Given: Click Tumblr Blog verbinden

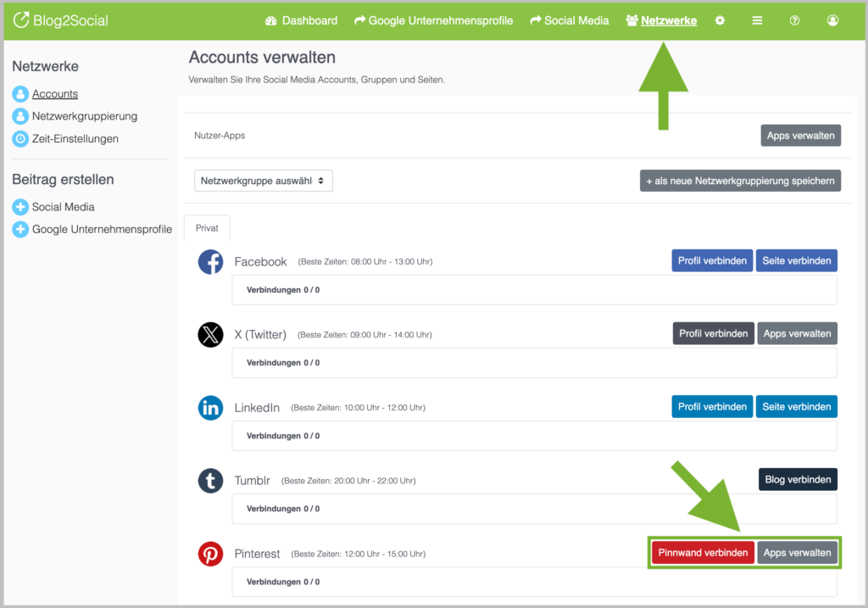Looking at the screenshot, I should pyautogui.click(x=798, y=480).
